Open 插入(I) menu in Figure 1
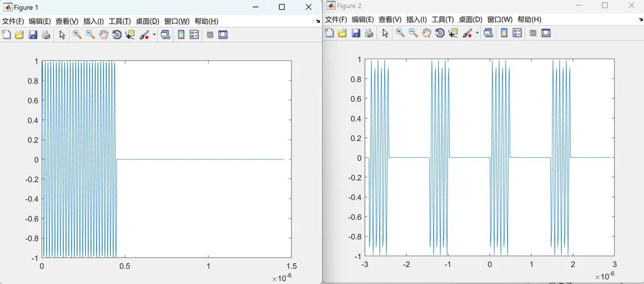 [94, 21]
